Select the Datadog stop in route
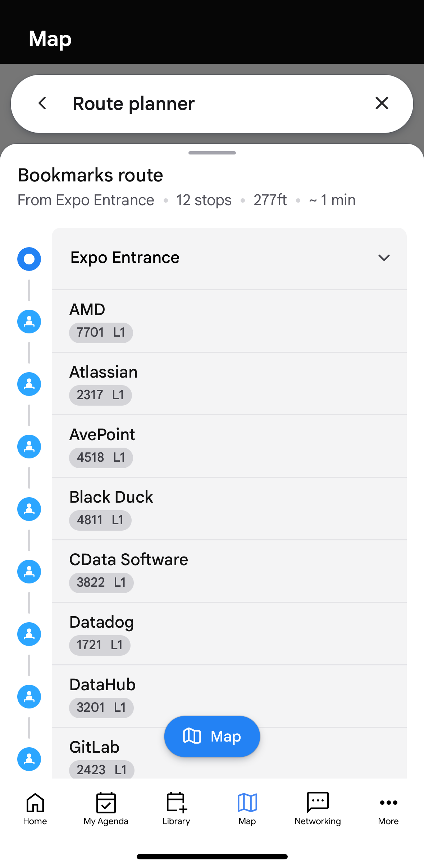 tap(229, 634)
